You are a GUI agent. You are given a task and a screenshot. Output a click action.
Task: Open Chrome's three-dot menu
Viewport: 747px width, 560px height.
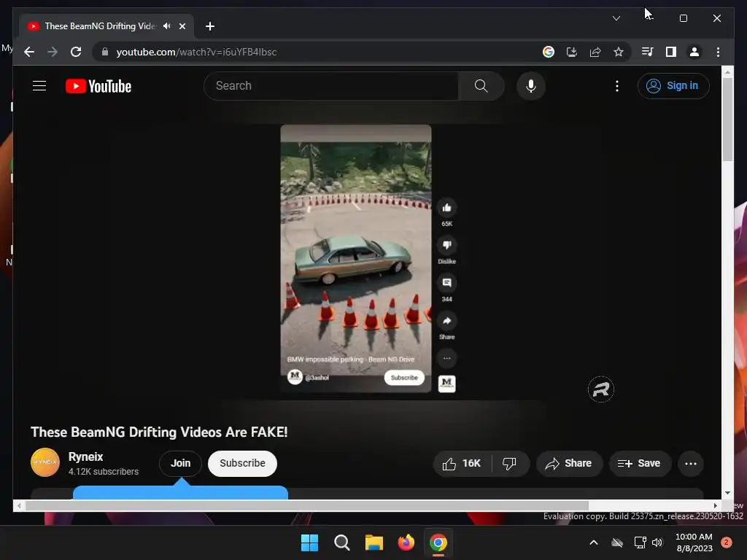point(718,52)
